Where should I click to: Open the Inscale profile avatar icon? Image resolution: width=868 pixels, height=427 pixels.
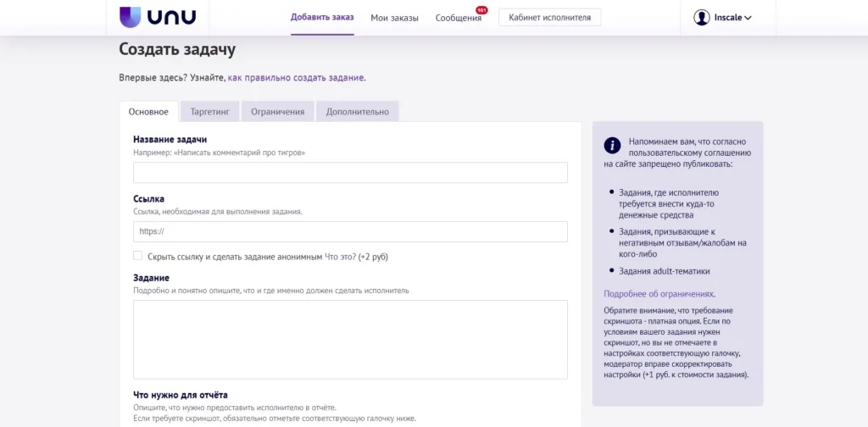[x=701, y=17]
